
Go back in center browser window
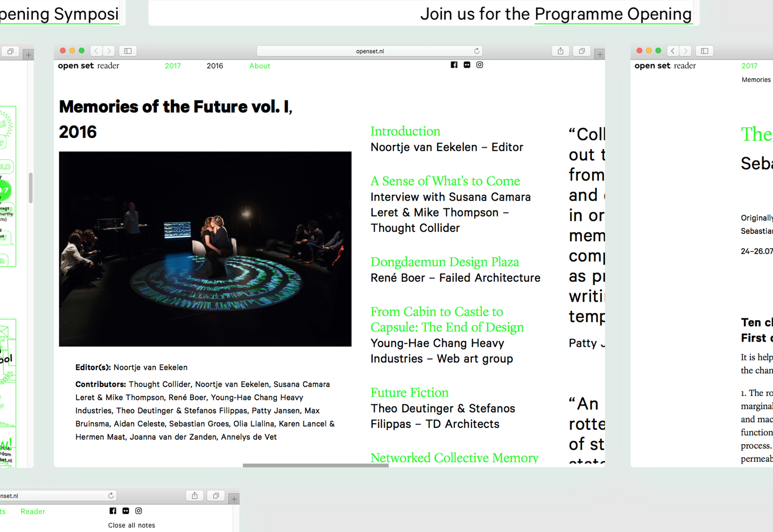[96, 51]
